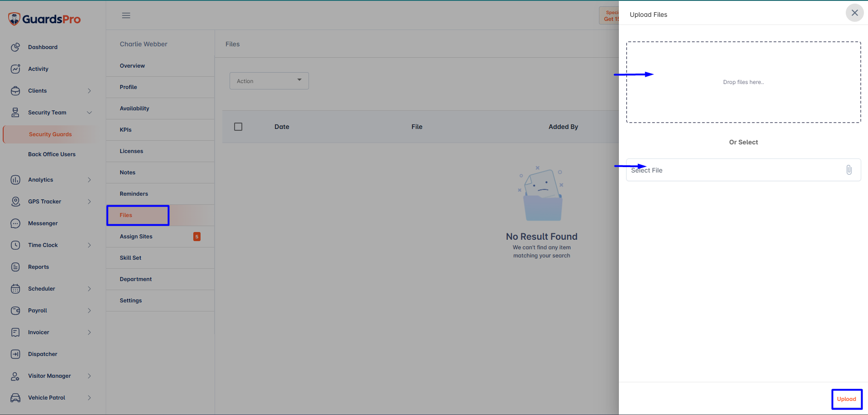Click the Dispatcher icon
Image resolution: width=868 pixels, height=415 pixels.
click(15, 354)
